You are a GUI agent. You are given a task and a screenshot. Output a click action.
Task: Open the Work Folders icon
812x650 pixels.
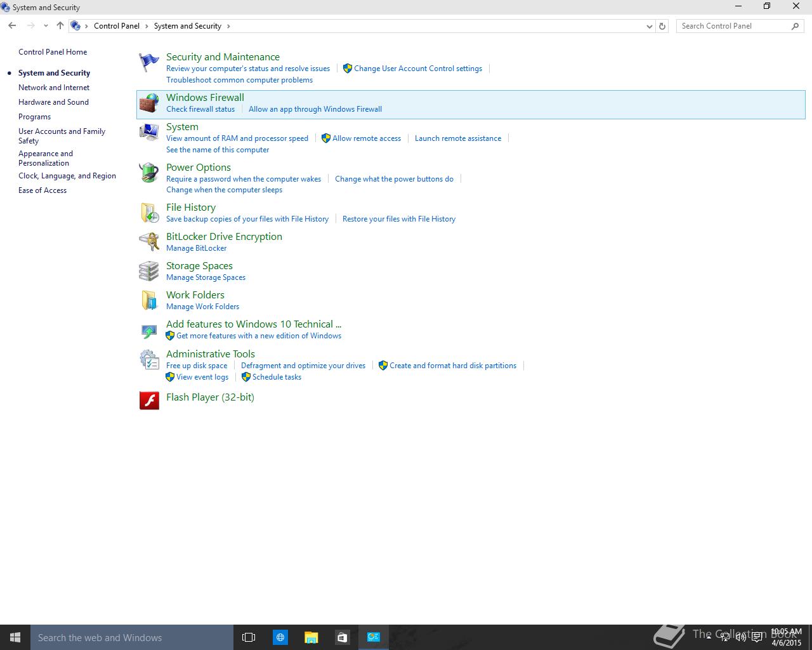[149, 300]
